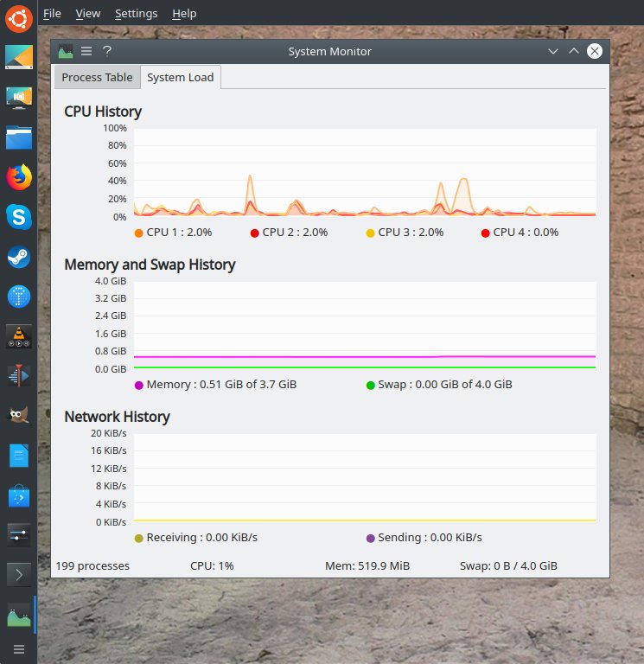644x664 pixels.
Task: Open the hamburger menu at dock bottom
Action: tap(19, 649)
